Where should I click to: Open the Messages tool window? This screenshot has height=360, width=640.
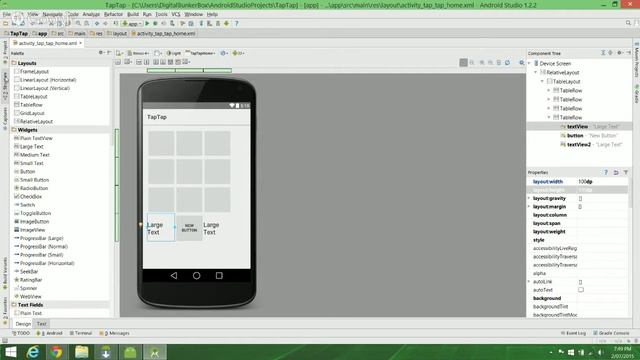click(114, 333)
